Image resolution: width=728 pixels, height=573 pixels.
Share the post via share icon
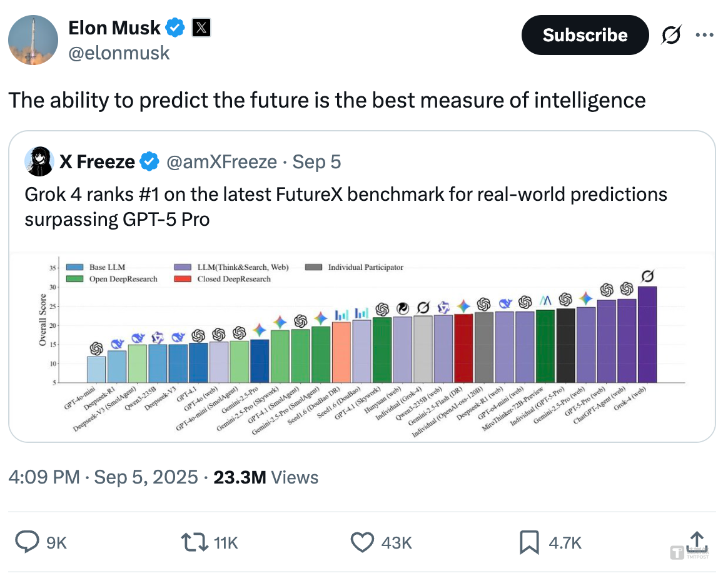[698, 542]
